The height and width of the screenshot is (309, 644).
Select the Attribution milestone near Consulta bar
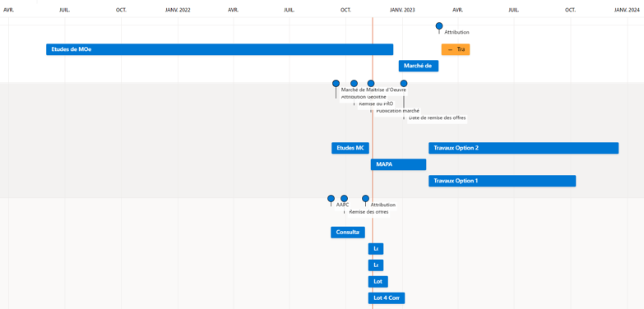pos(365,199)
